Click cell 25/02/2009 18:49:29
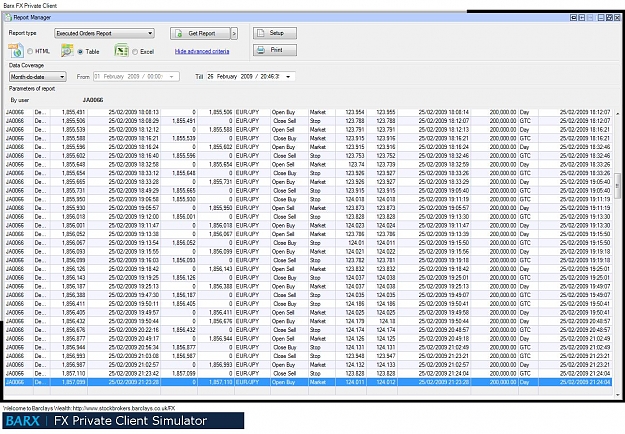 click(134, 190)
